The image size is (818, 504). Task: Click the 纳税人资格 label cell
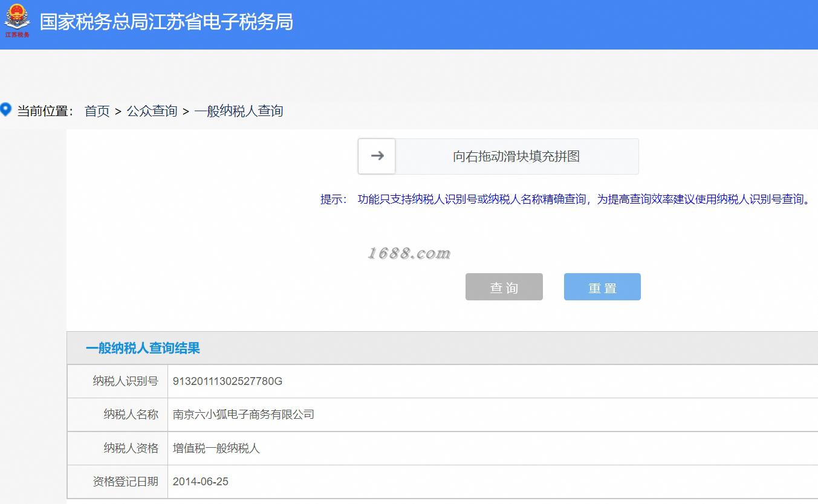(117, 448)
